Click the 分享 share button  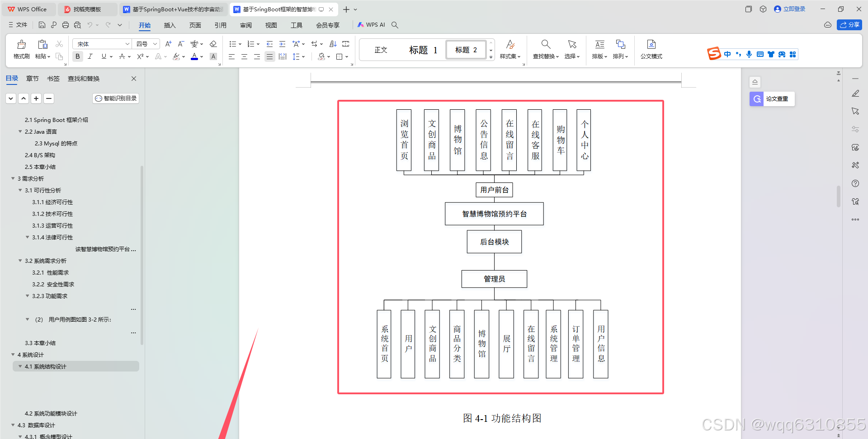pos(849,25)
